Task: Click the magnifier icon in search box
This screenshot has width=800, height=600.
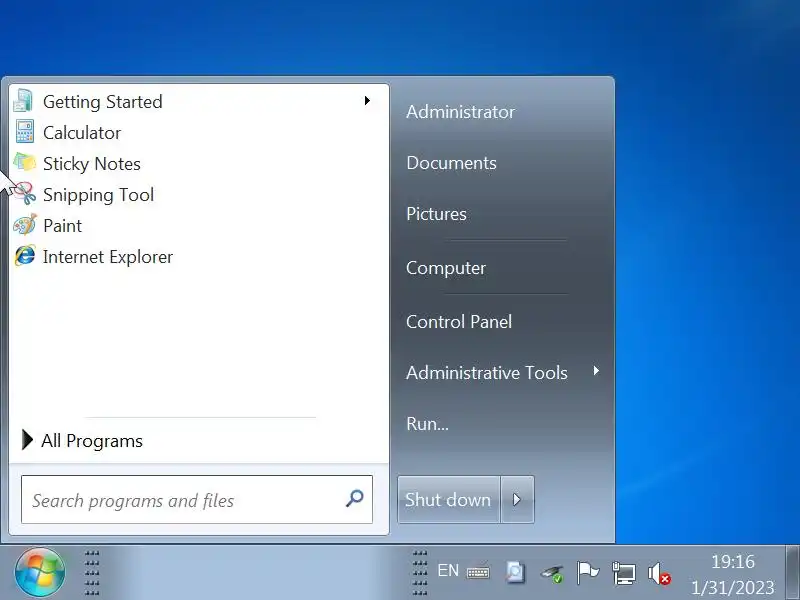Action: [355, 498]
